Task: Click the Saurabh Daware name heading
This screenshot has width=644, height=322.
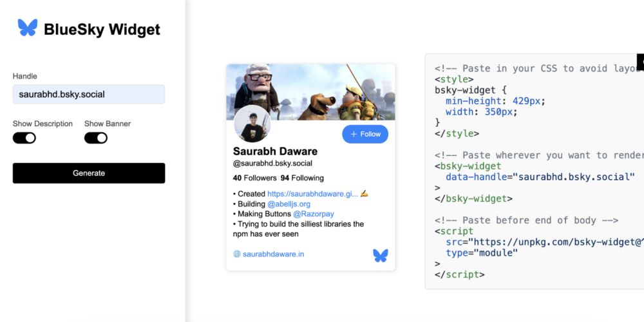Action: click(275, 151)
